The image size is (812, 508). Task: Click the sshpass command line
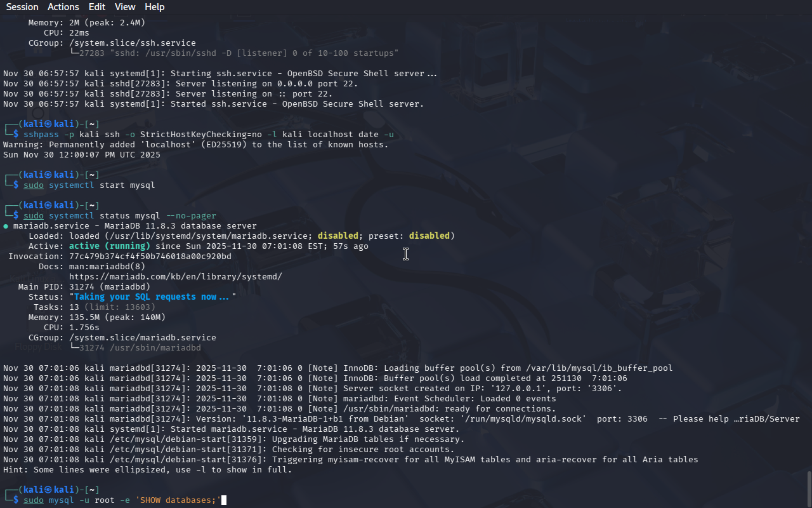tap(208, 135)
